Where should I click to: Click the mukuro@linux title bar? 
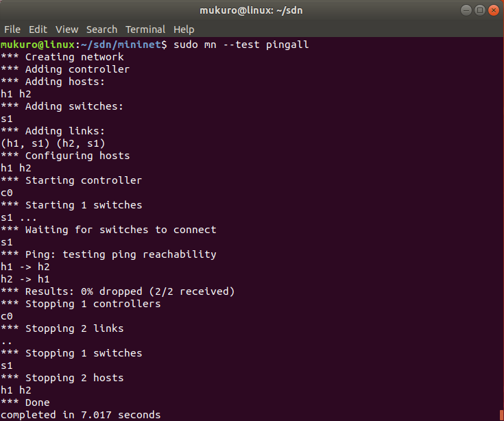tap(251, 10)
